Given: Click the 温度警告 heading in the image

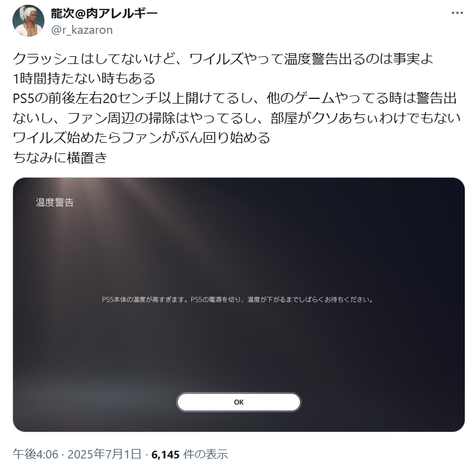Looking at the screenshot, I should (54, 203).
